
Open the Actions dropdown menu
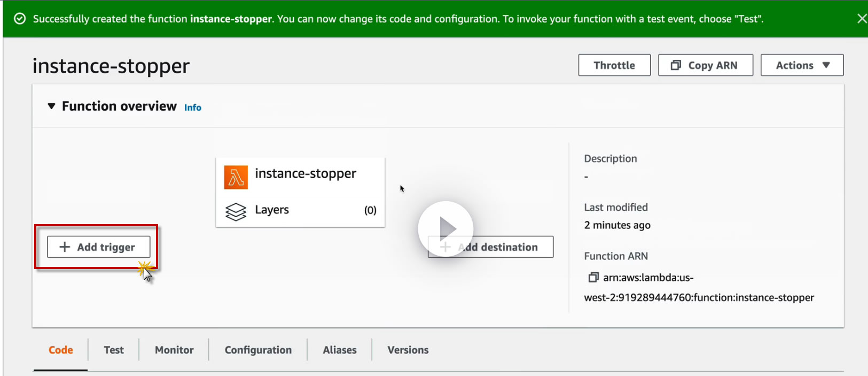tap(802, 65)
